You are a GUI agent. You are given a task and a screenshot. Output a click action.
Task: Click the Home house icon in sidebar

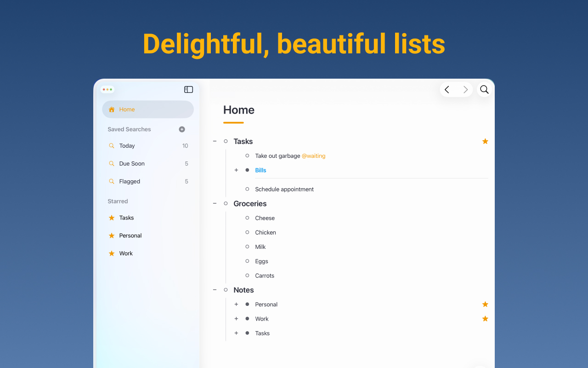[x=112, y=109]
